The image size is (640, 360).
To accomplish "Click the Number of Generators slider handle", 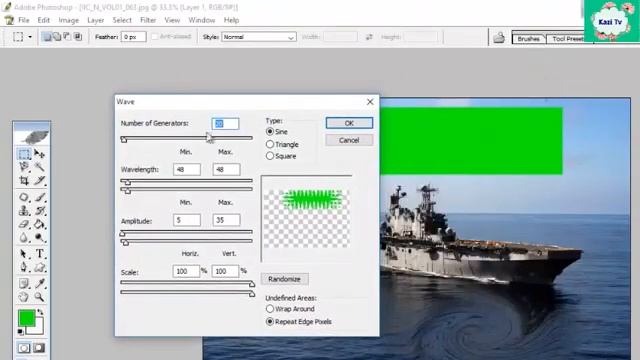I will 124,140.
